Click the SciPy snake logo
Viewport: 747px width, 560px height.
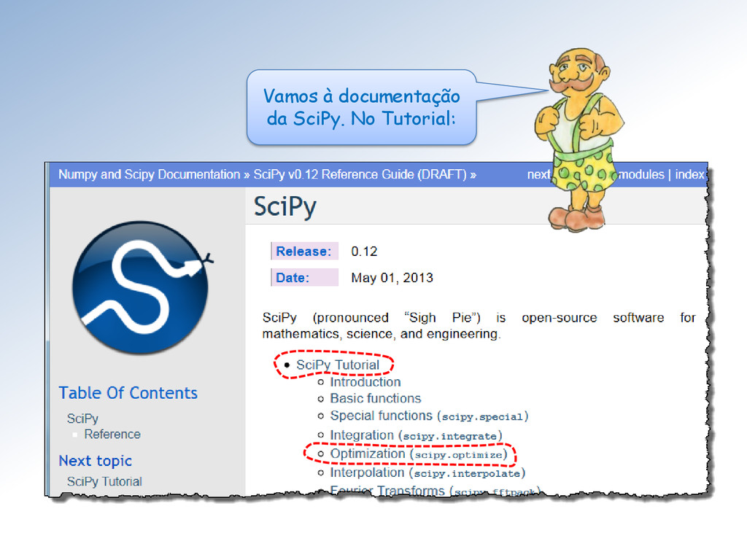tap(142, 287)
